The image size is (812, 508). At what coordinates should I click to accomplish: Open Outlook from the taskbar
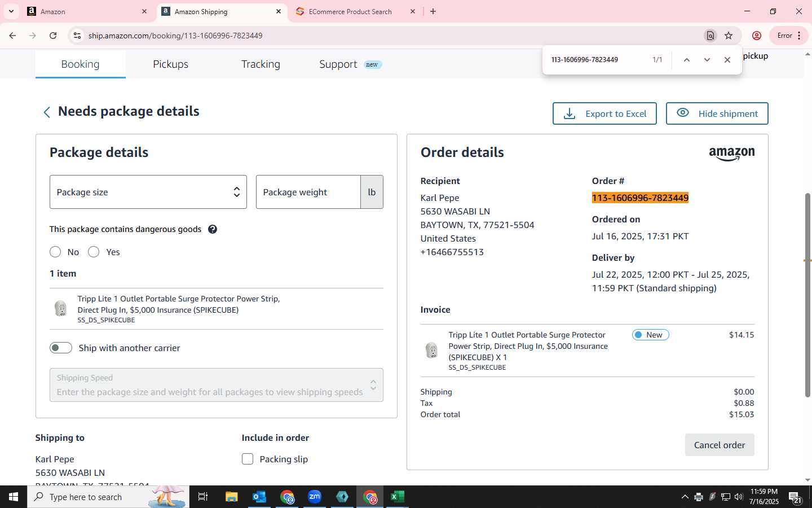pos(259,497)
